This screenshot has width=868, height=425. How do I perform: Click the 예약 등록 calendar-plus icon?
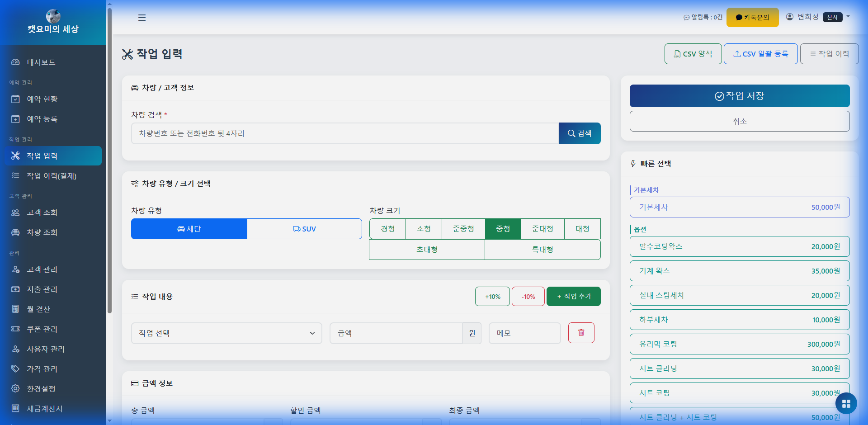15,119
